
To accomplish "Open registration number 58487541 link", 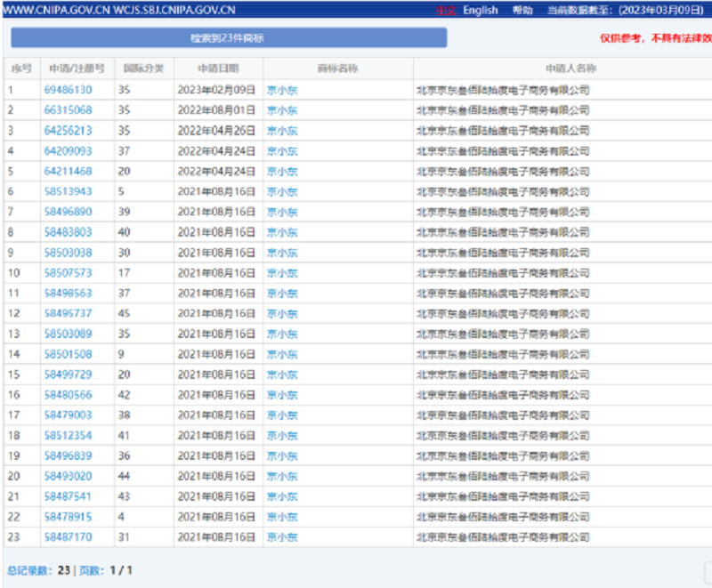I will tap(69, 496).
